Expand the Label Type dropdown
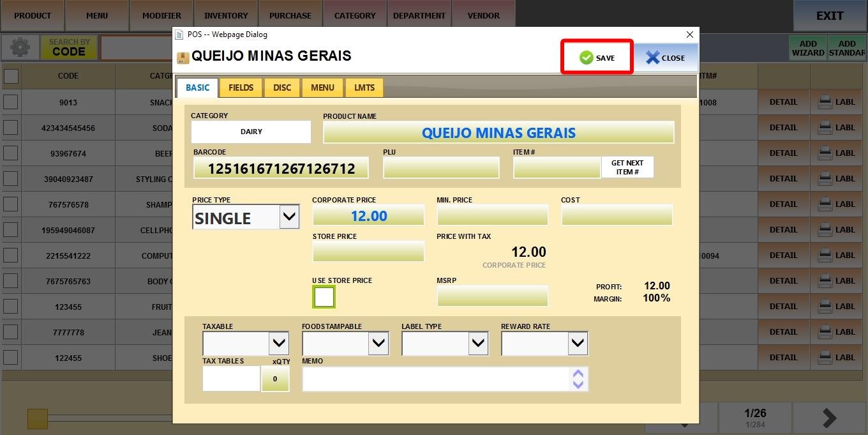 pyautogui.click(x=478, y=344)
